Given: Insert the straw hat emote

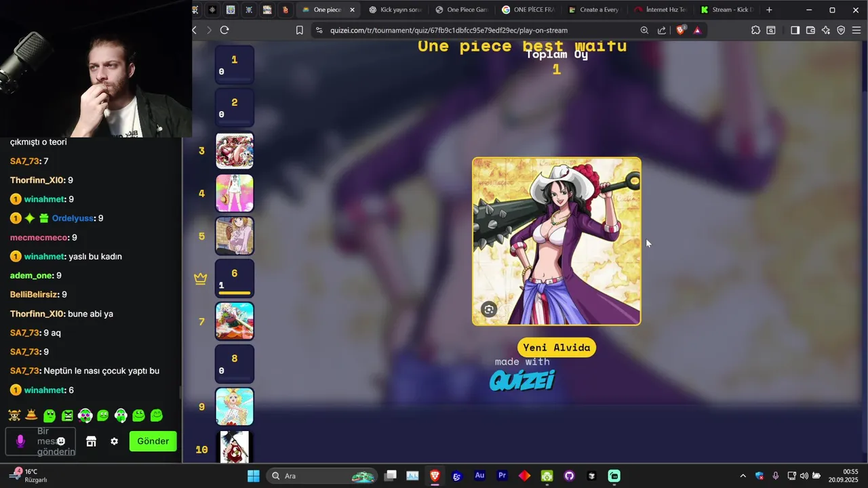Looking at the screenshot, I should (x=31, y=415).
